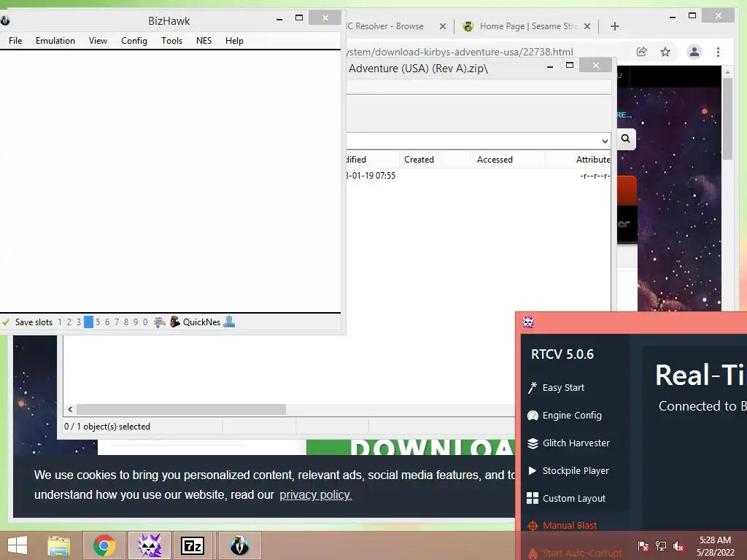Click the Chrome page vertical scrollbar thumb
Screen dimensions: 747x560
pos(727,118)
